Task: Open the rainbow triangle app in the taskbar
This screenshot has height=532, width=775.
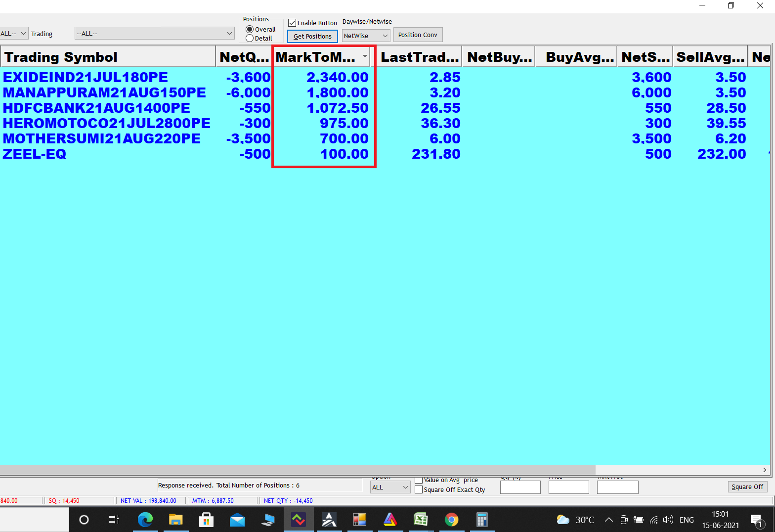Action: 390,520
